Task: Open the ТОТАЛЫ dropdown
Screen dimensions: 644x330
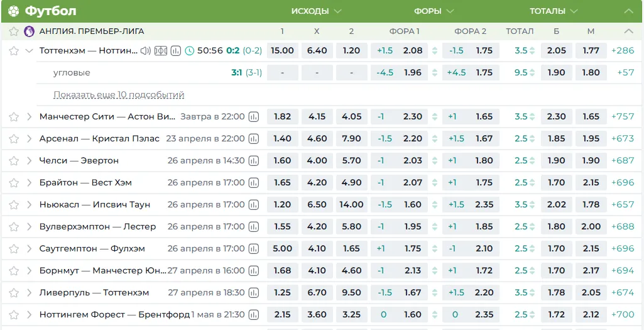Action: pyautogui.click(x=554, y=11)
